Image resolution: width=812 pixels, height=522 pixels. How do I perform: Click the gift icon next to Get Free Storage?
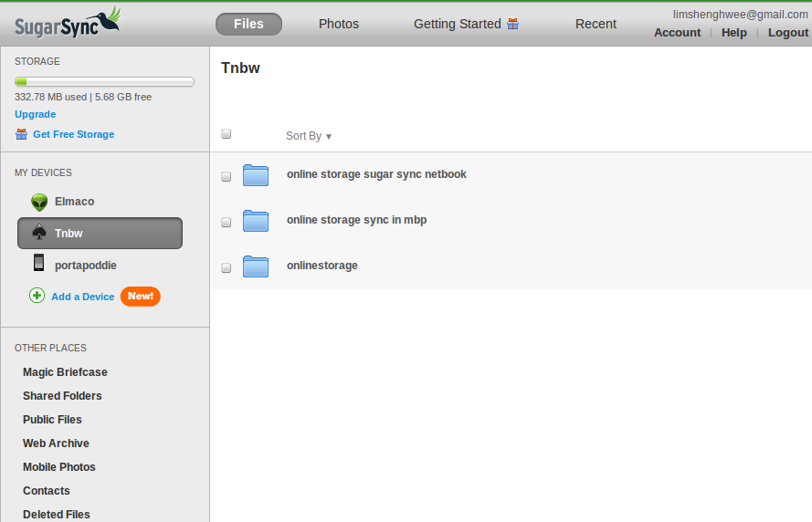click(x=21, y=134)
